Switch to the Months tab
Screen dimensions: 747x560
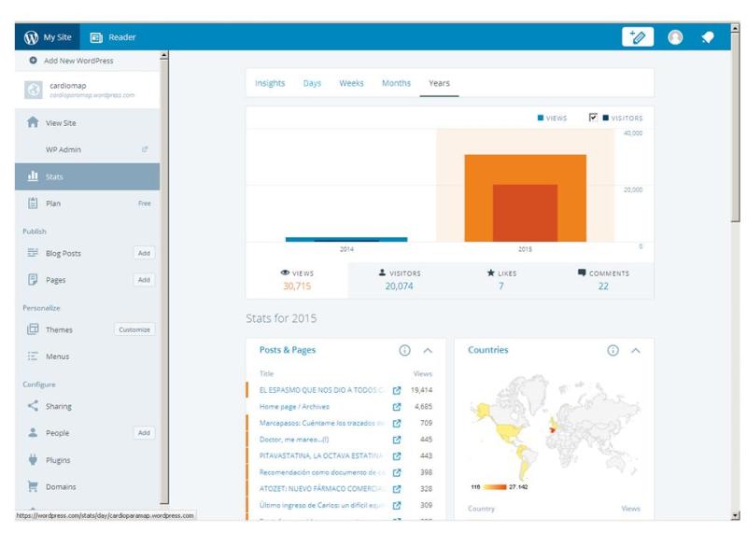(x=396, y=83)
